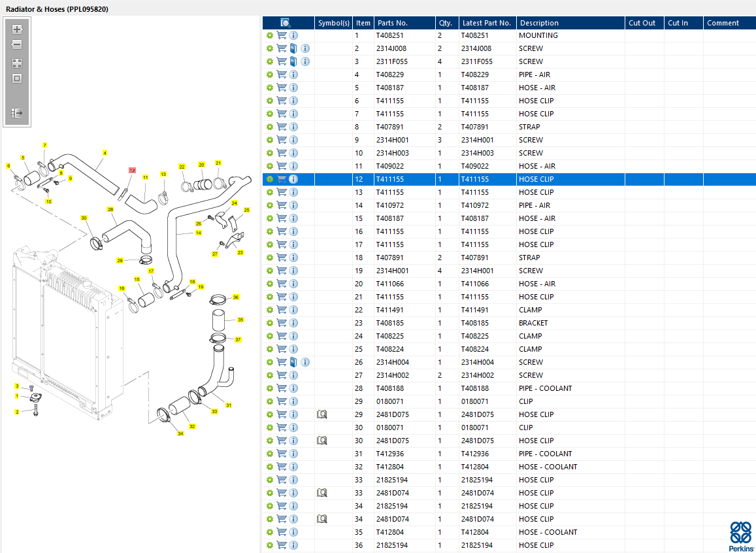Viewport: 756px width, 553px height.
Task: Select callout 34 on the diagram
Action: 180,433
